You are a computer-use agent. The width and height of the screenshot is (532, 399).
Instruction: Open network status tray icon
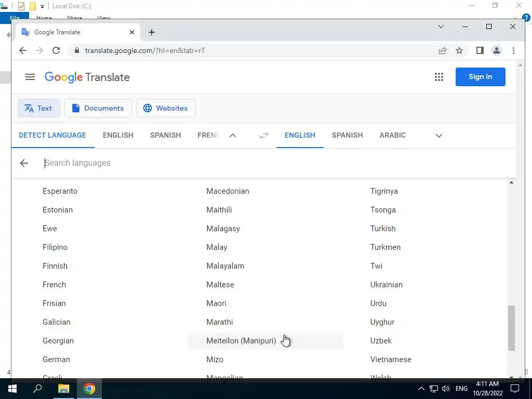click(x=434, y=389)
